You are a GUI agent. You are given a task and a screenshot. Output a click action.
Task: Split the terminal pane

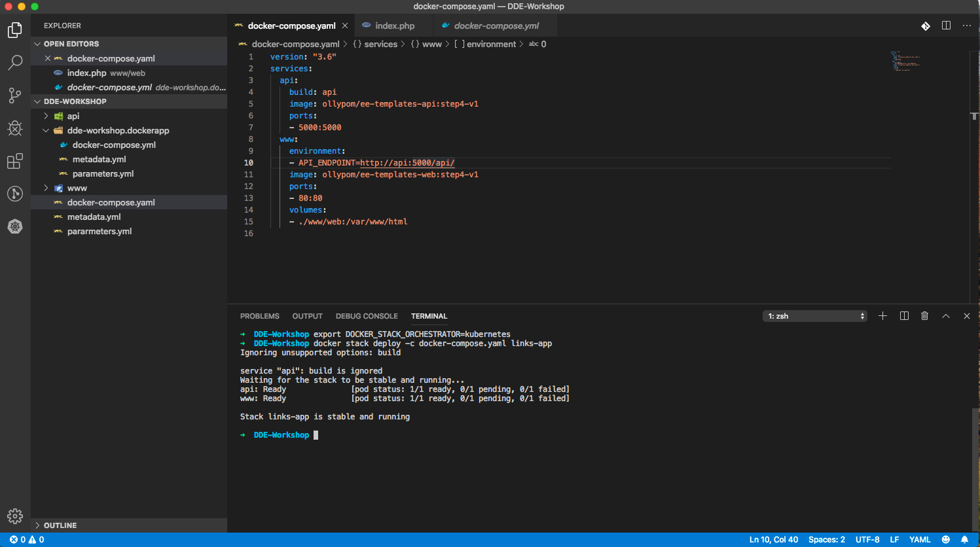pyautogui.click(x=904, y=316)
